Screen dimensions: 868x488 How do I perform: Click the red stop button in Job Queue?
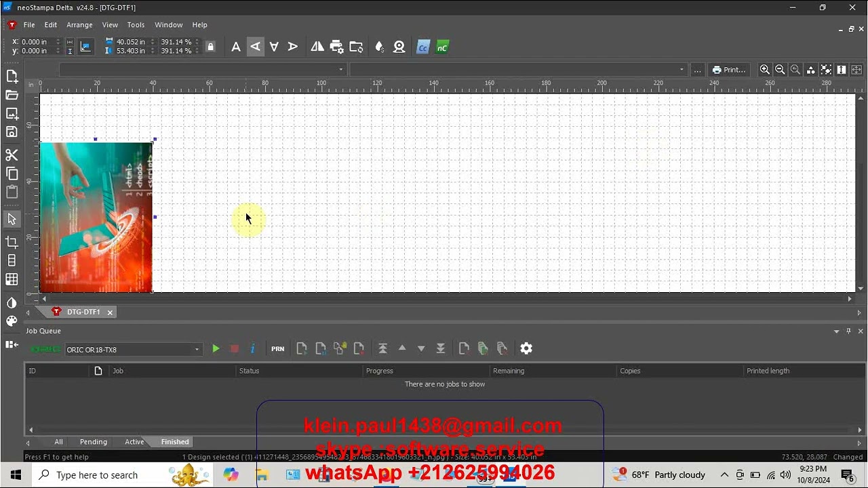(x=235, y=348)
